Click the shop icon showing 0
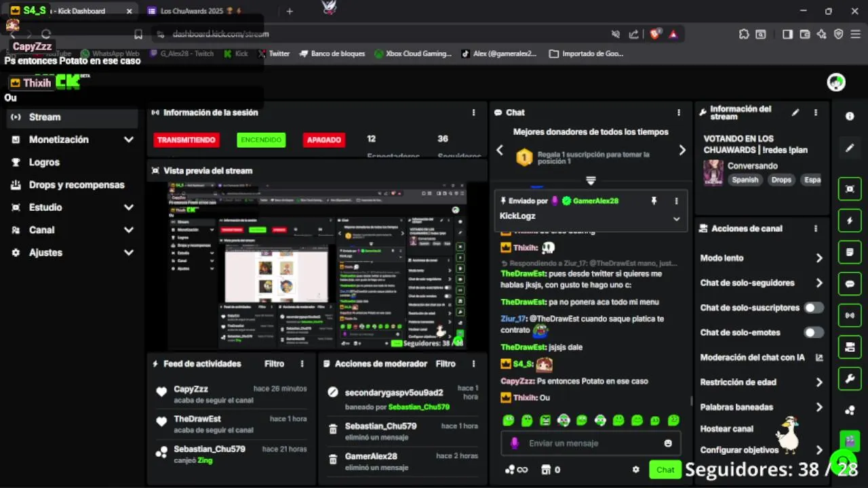868x488 pixels. (550, 470)
